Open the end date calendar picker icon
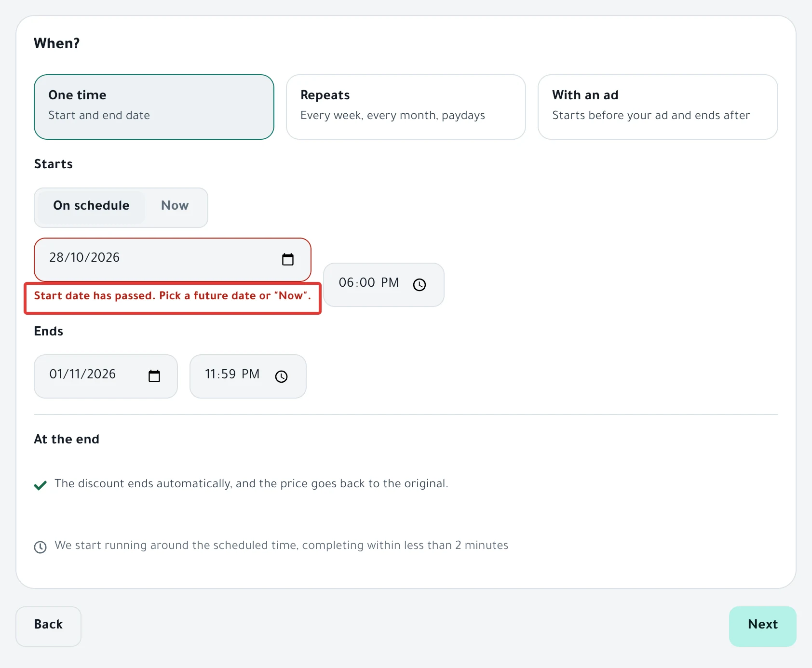812x668 pixels. pos(154,376)
